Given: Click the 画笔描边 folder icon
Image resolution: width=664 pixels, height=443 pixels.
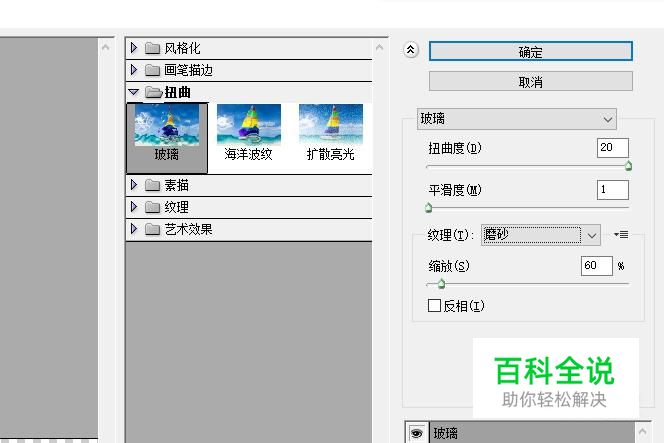Looking at the screenshot, I should click(x=152, y=70).
